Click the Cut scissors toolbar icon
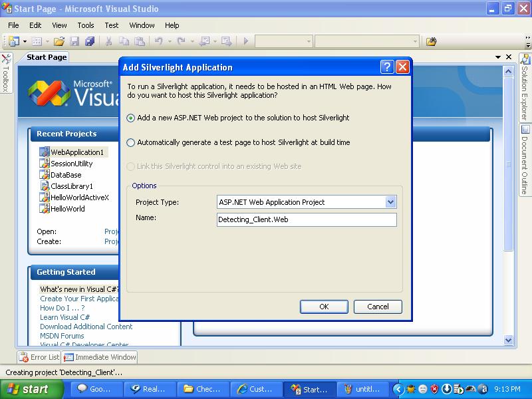 tap(108, 41)
